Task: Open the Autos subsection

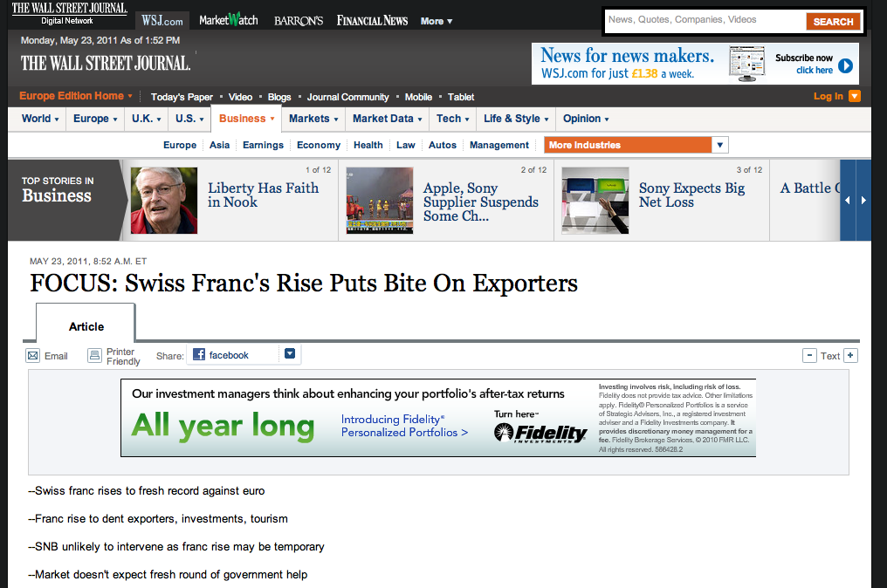Action: (443, 146)
